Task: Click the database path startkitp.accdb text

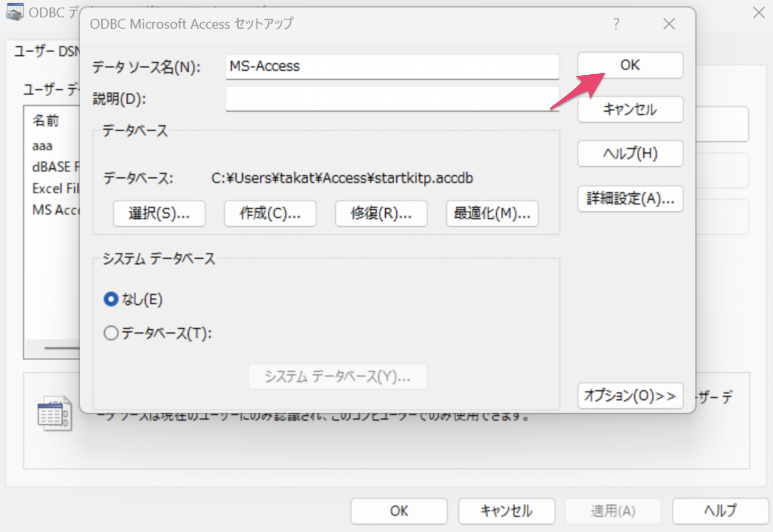Action: point(342,178)
